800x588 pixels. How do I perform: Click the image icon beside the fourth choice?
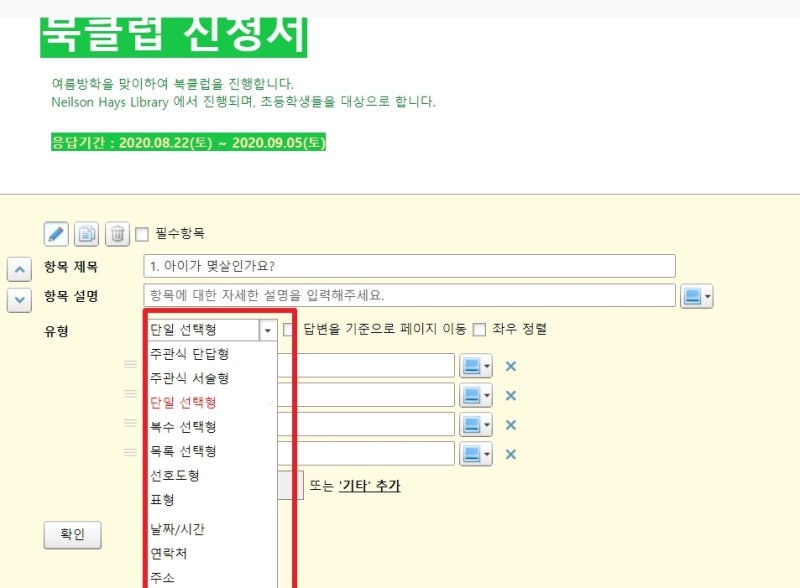(x=473, y=452)
